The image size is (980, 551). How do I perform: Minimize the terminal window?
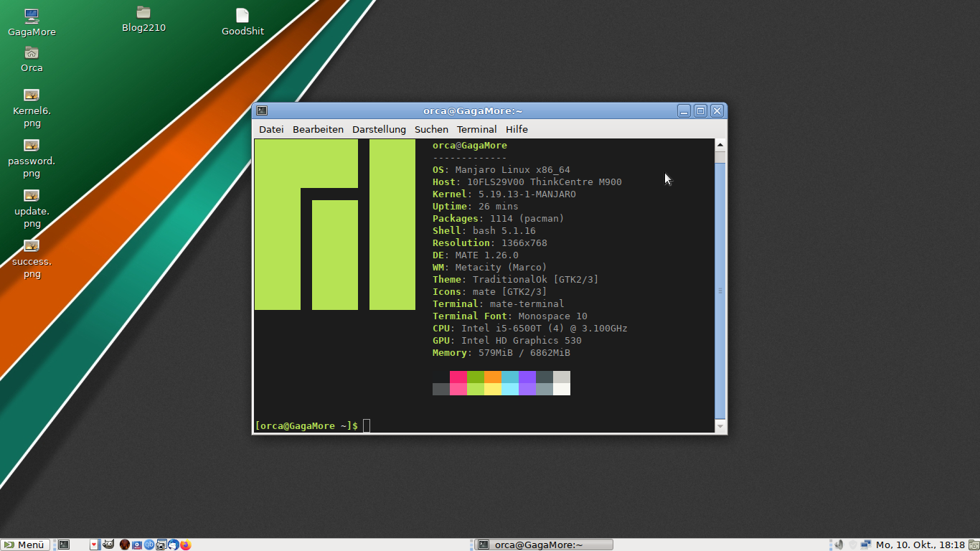tap(684, 110)
